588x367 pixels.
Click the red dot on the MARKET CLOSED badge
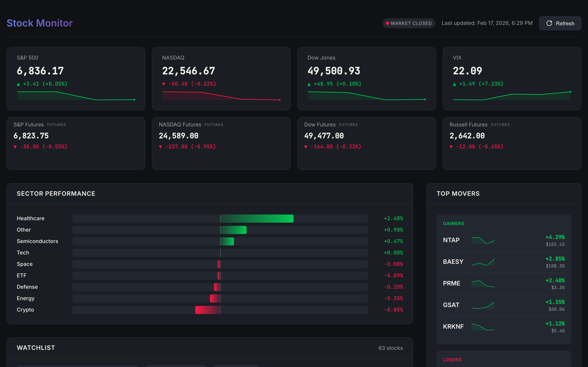click(x=388, y=23)
